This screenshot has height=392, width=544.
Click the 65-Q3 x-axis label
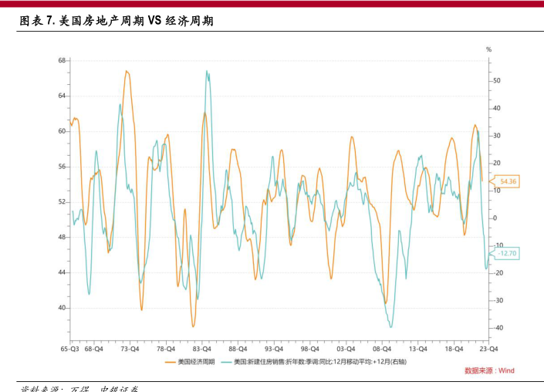point(69,349)
